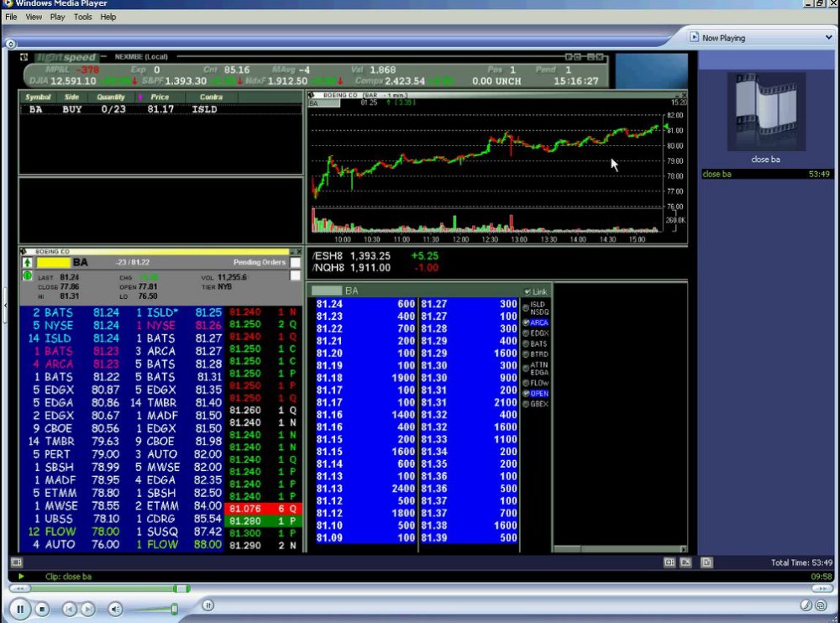
Task: Click the 14 ISLD 81.24 bid row
Action: [73, 338]
